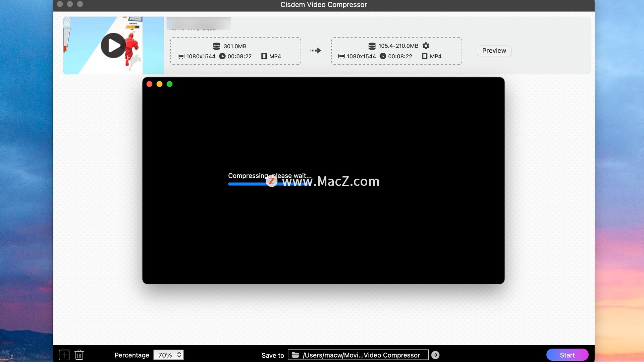
Task: Click the folder icon in Save to field
Action: [x=295, y=355]
